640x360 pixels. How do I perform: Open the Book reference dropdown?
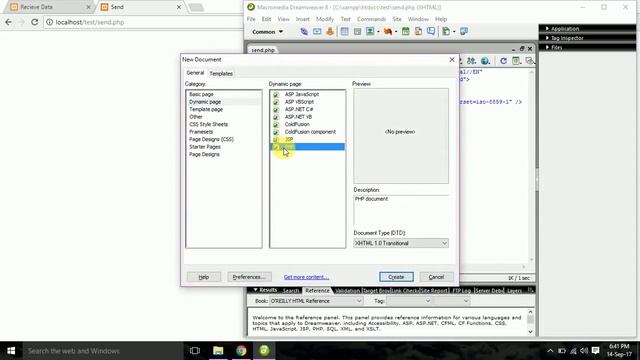pos(316,301)
